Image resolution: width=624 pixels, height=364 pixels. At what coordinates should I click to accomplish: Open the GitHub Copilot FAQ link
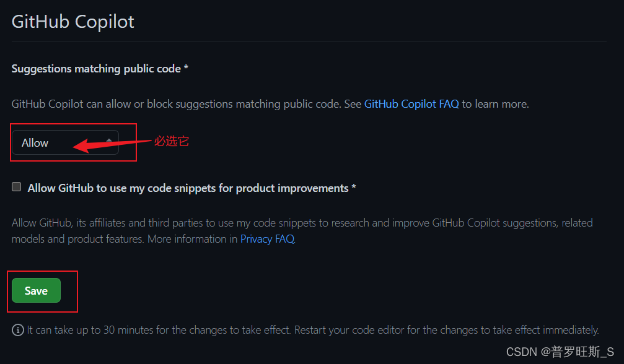pyautogui.click(x=411, y=103)
